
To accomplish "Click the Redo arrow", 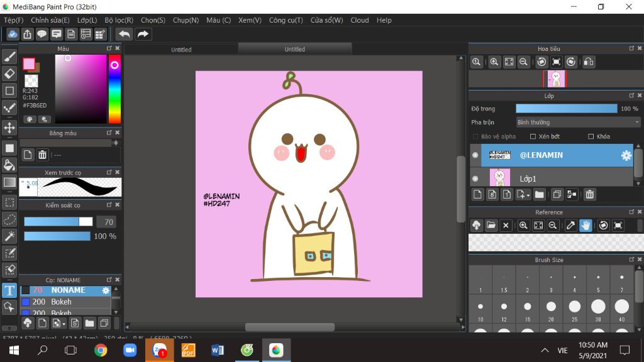I will tap(143, 34).
